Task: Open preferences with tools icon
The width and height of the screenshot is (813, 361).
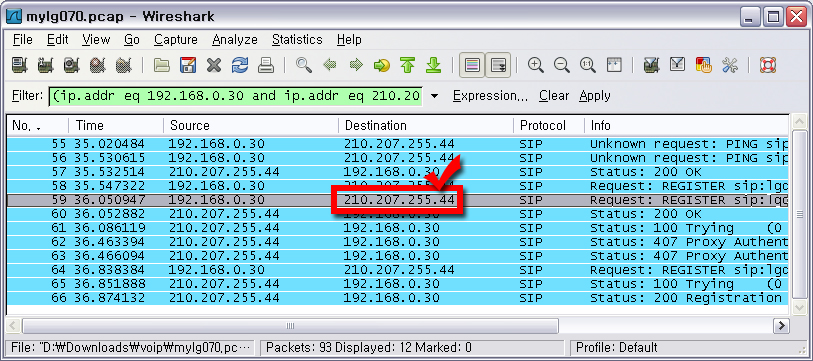Action: [729, 65]
